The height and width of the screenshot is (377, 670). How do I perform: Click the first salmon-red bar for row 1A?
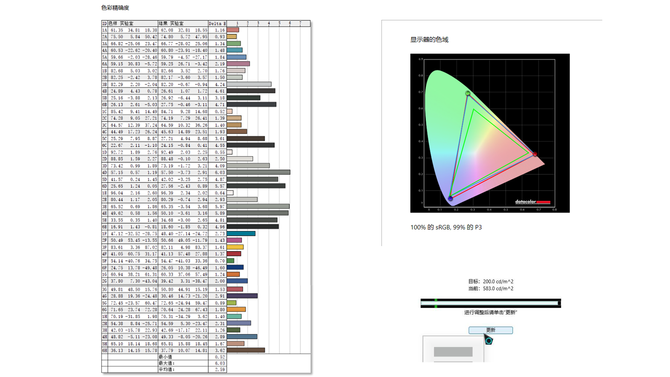coord(233,30)
